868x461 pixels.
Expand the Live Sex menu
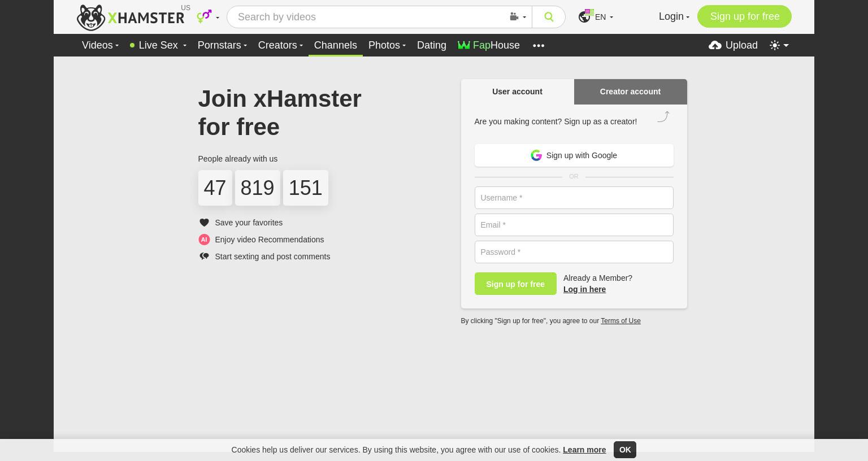coord(158,45)
